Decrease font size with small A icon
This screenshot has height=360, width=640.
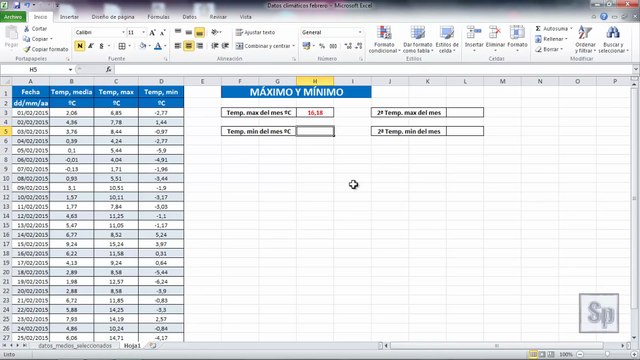pos(162,32)
